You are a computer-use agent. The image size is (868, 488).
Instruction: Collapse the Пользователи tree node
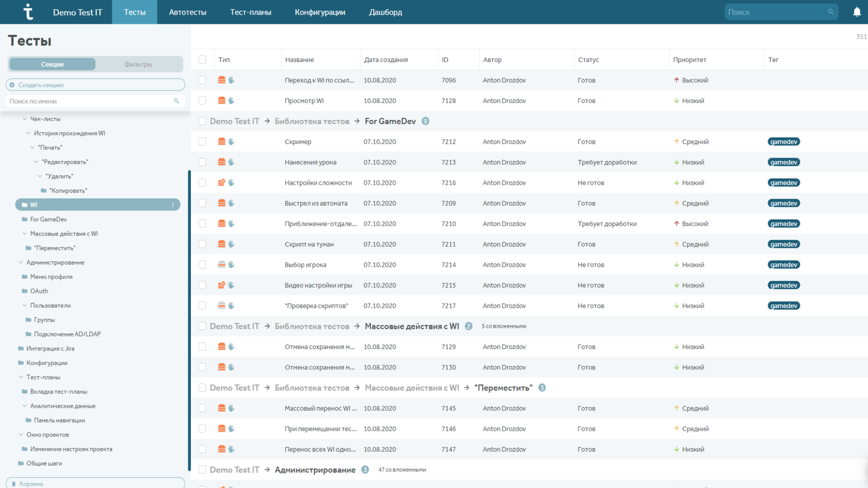25,305
